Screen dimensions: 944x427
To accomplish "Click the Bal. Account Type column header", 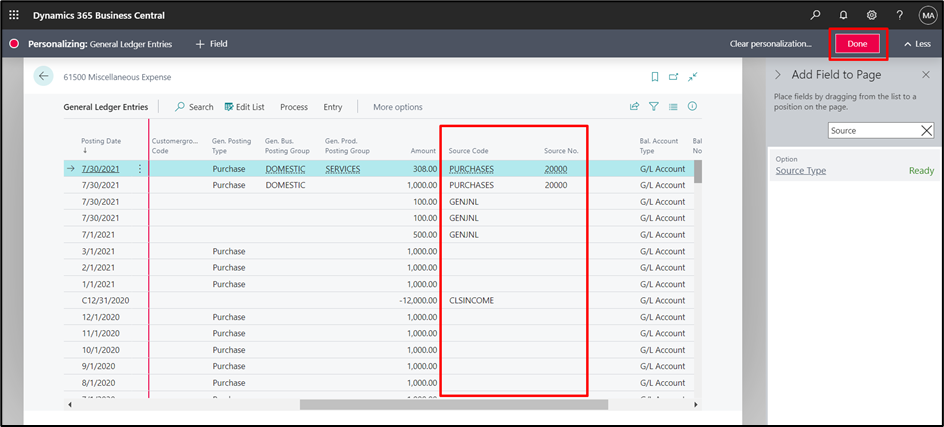I will coord(659,146).
